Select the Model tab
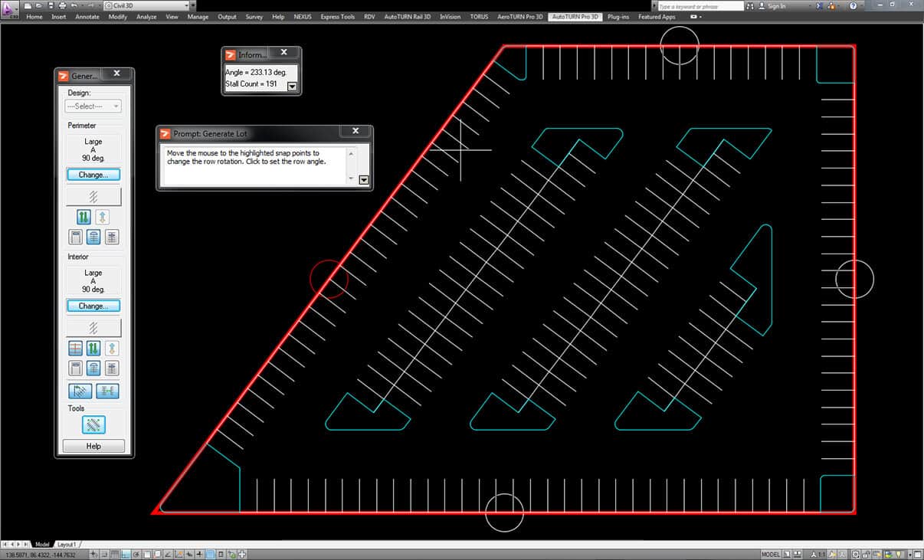This screenshot has width=924, height=560. (42, 544)
